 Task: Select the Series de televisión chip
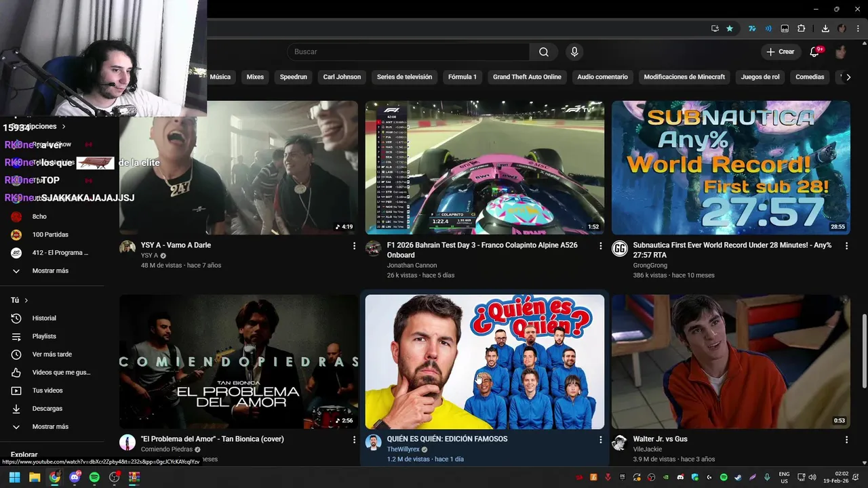pos(404,77)
